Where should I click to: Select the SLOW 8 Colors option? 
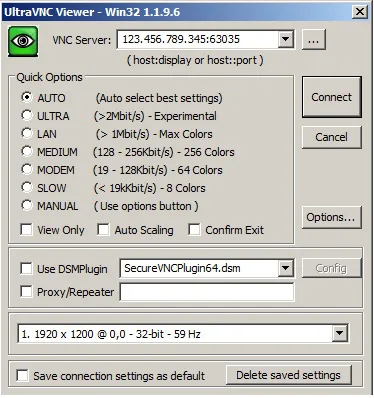click(27, 187)
